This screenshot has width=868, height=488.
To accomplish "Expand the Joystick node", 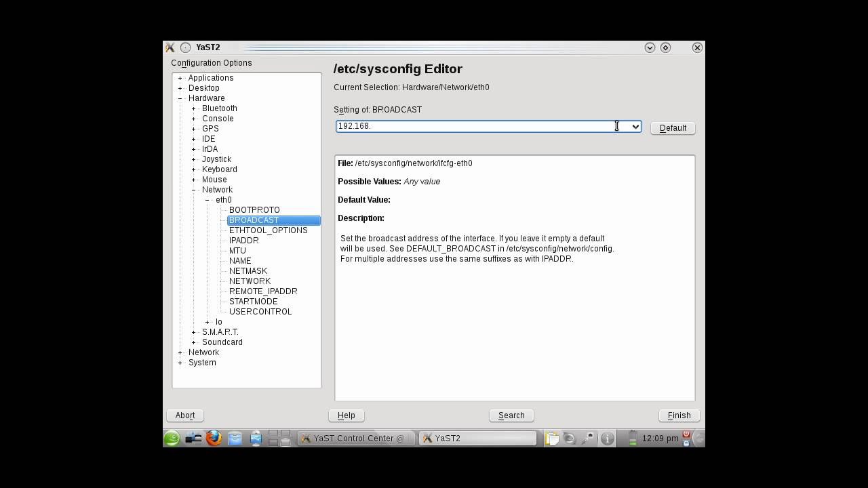I will coord(194,159).
